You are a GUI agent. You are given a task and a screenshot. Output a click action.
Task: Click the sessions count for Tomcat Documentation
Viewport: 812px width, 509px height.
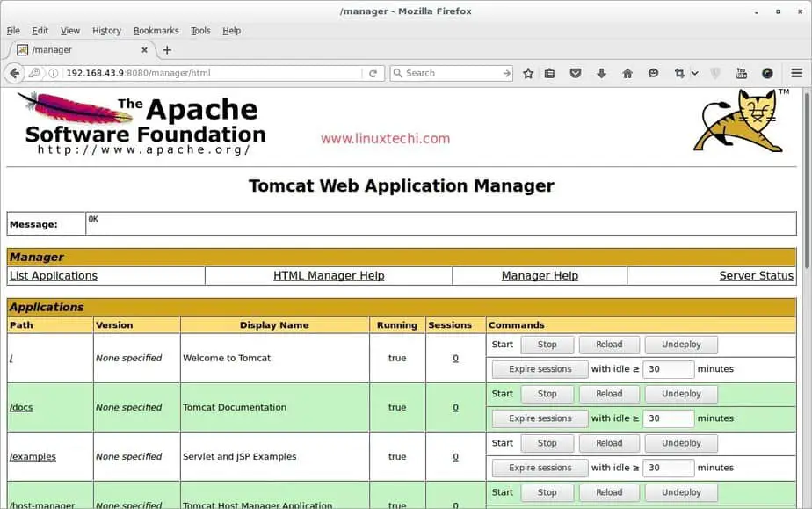[x=456, y=408]
